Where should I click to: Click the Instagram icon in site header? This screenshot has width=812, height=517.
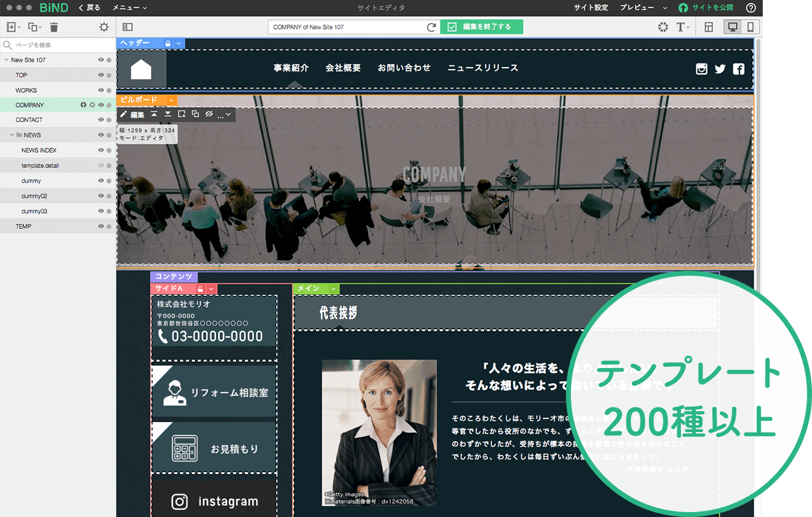(701, 69)
